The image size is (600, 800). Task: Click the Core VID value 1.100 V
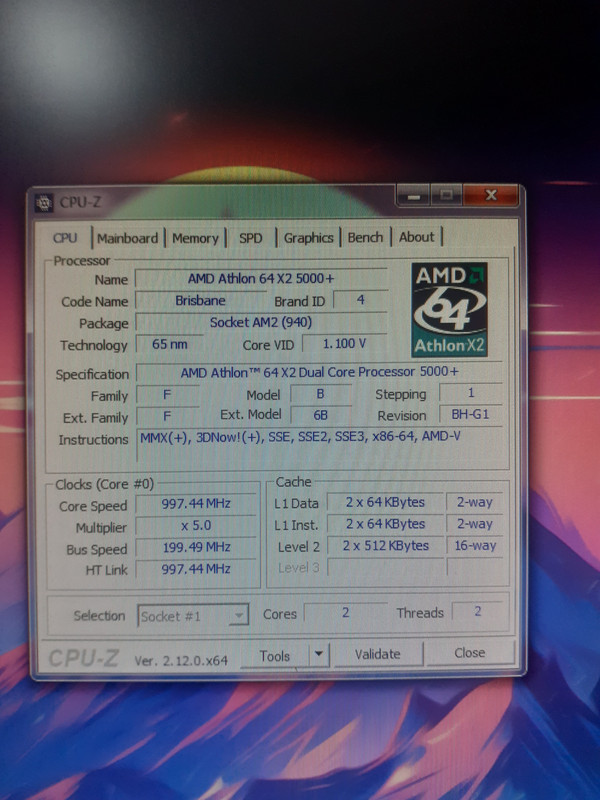coord(344,343)
